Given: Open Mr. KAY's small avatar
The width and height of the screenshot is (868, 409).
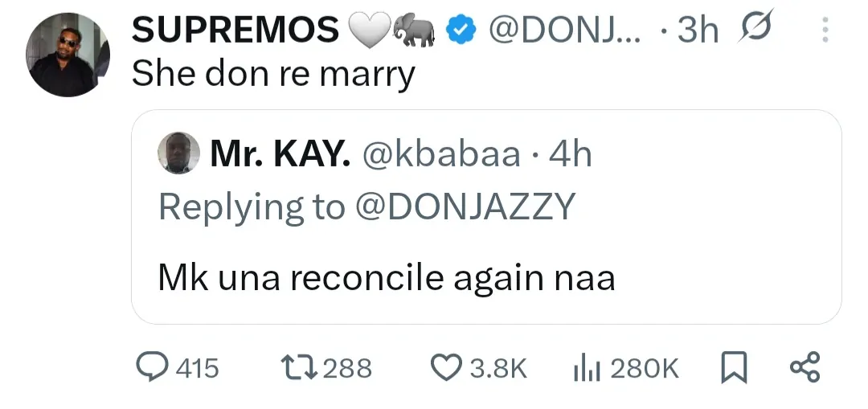Looking at the screenshot, I should (x=179, y=153).
